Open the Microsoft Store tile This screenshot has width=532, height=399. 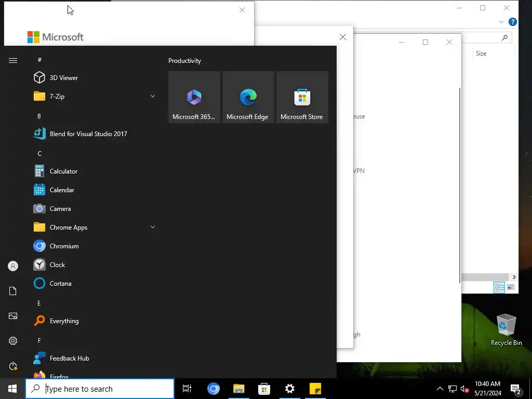pos(302,97)
